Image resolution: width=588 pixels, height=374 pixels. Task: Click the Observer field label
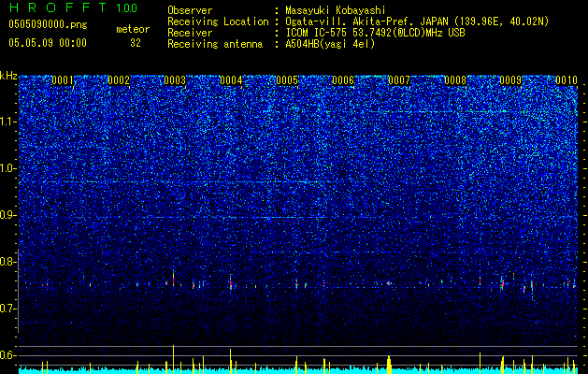190,10
